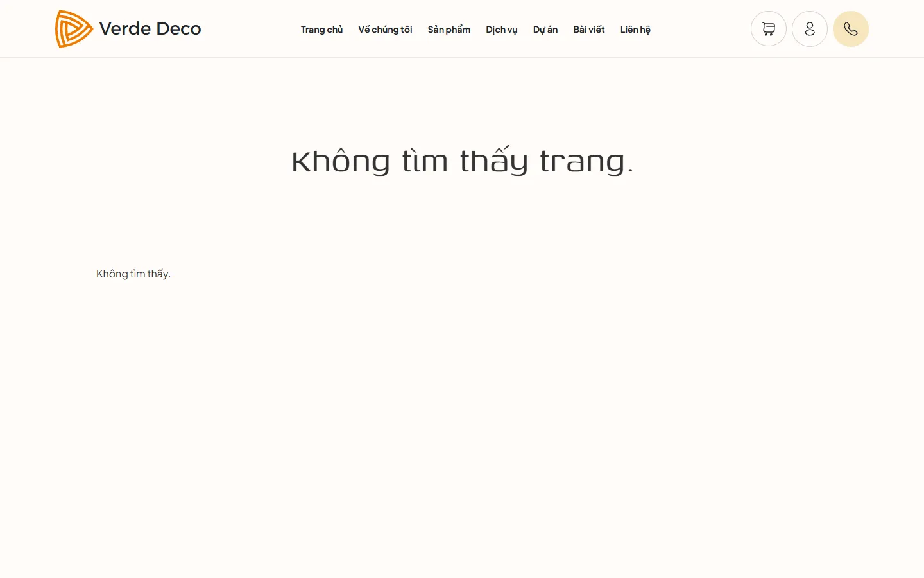Select Về chúng tôi in the navigation
This screenshot has height=578, width=924.
tap(385, 29)
